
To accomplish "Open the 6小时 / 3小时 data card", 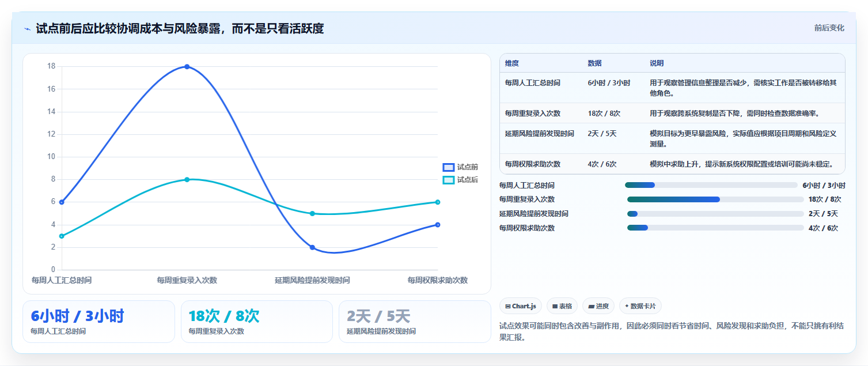I will click(x=98, y=322).
